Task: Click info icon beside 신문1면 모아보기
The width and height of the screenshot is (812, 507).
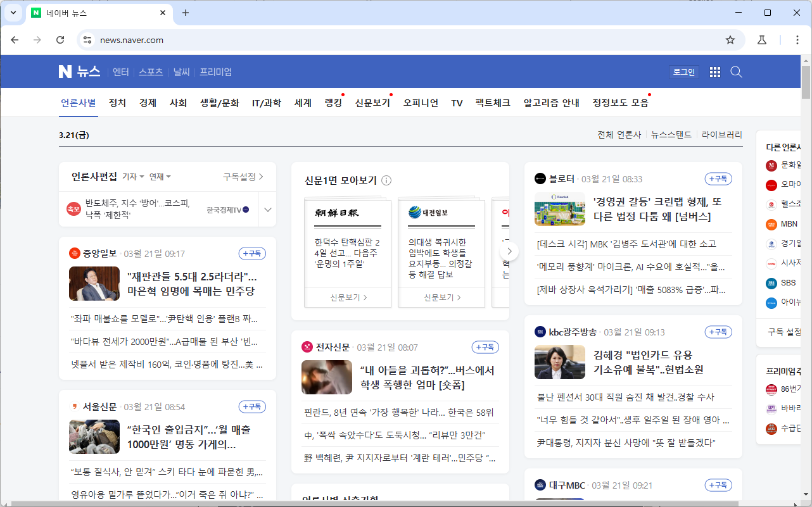Action: click(386, 180)
